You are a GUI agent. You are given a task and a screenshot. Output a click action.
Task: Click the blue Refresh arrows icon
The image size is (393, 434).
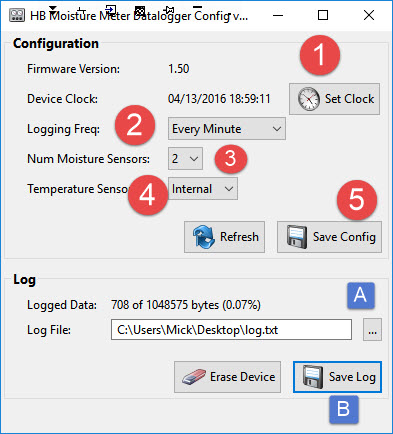(203, 237)
